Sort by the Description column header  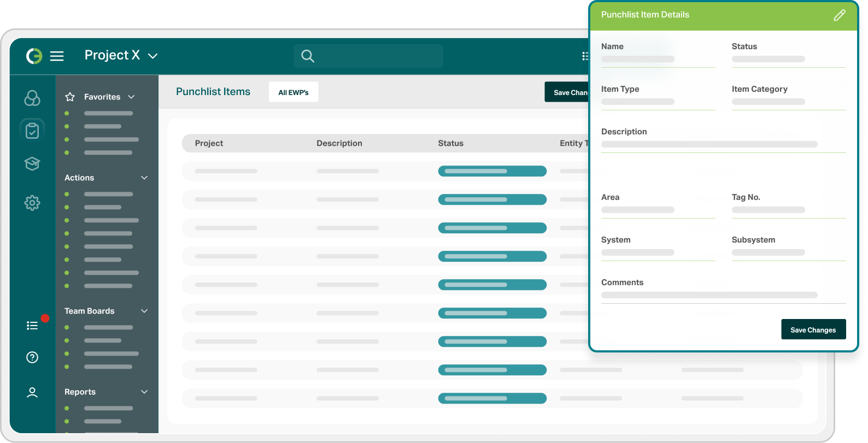[x=339, y=143]
